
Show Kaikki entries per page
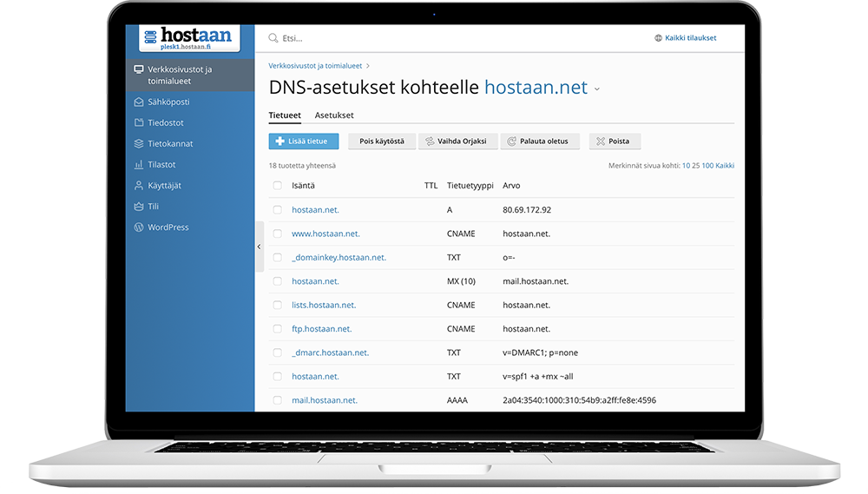[725, 166]
